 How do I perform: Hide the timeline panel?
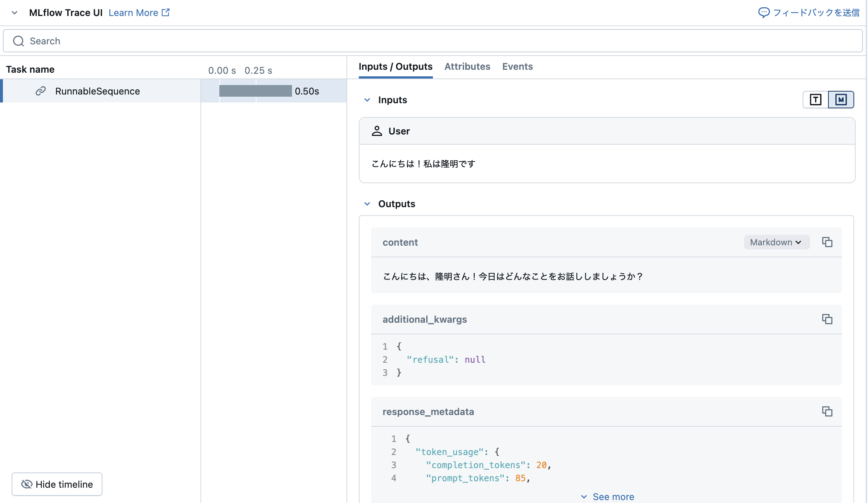coord(57,484)
